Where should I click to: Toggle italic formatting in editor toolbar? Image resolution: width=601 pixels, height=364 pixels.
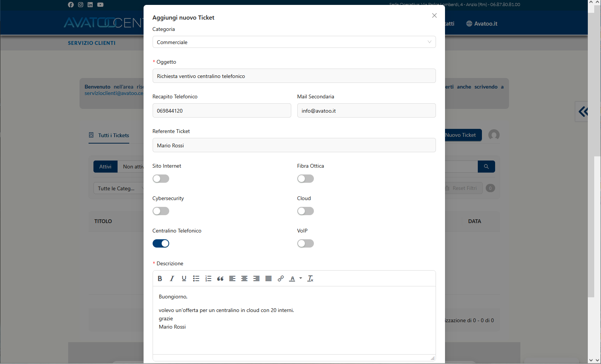coord(172,278)
